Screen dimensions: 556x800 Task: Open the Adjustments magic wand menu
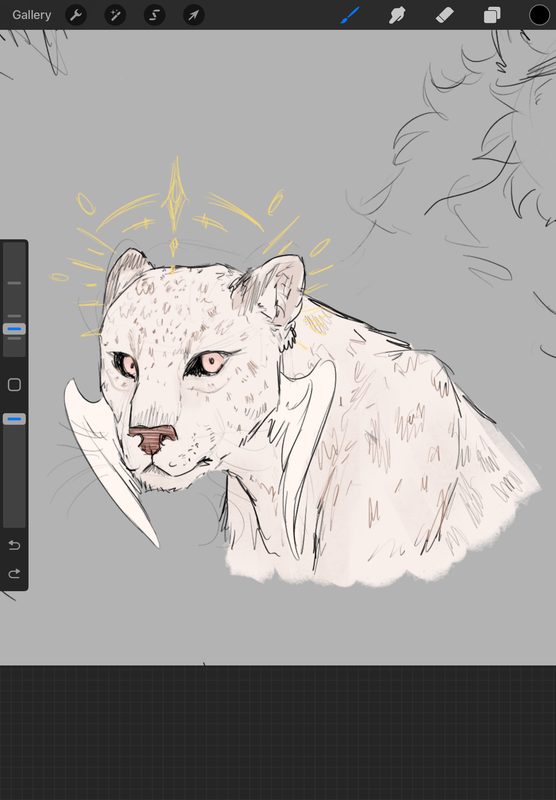click(x=115, y=15)
